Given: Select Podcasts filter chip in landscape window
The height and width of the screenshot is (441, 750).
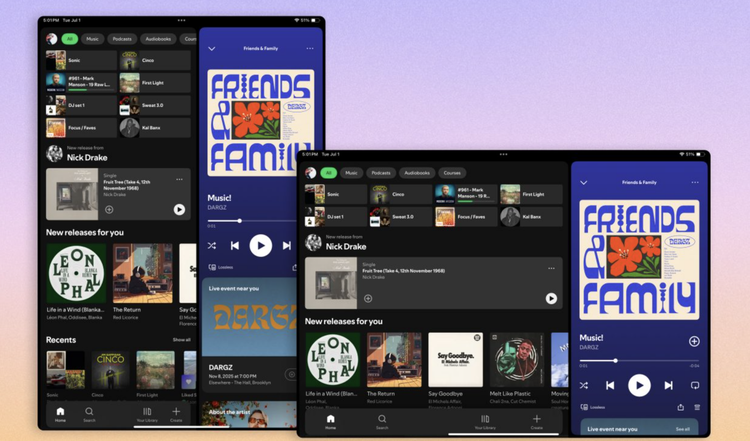Looking at the screenshot, I should [x=381, y=173].
